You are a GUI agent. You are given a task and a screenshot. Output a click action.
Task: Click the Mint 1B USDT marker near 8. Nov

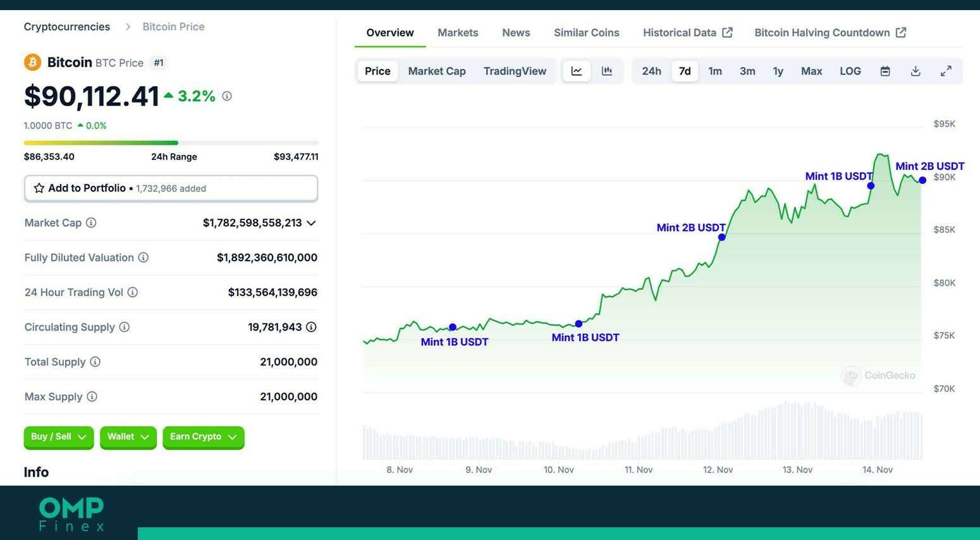(x=453, y=327)
